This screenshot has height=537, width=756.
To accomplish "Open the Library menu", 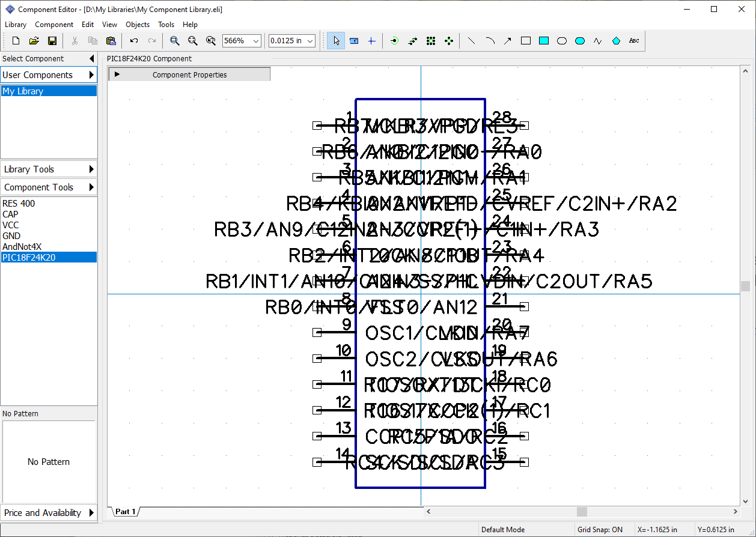I will (x=16, y=25).
